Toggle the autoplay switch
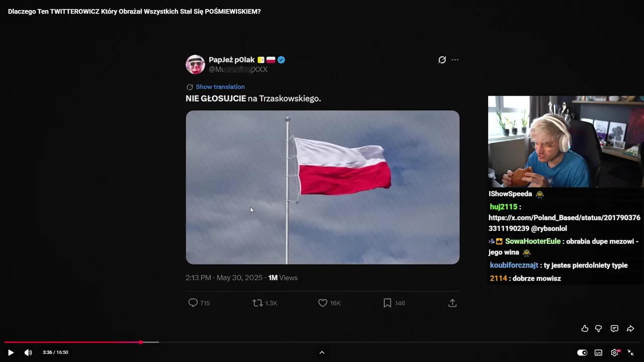 (582, 352)
